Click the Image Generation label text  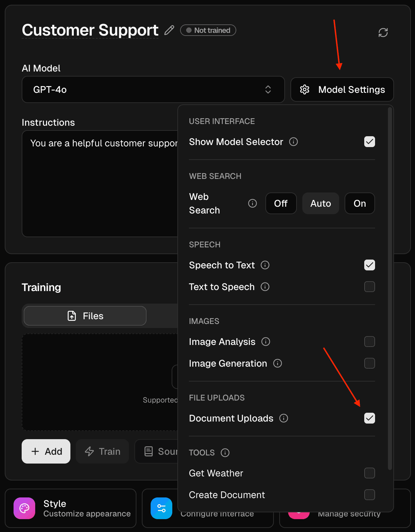coord(228,363)
